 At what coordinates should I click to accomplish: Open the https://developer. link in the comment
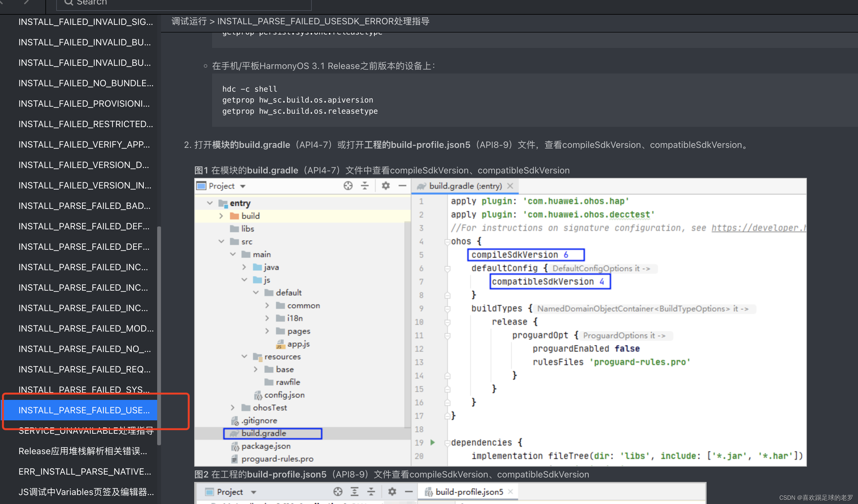tap(758, 228)
